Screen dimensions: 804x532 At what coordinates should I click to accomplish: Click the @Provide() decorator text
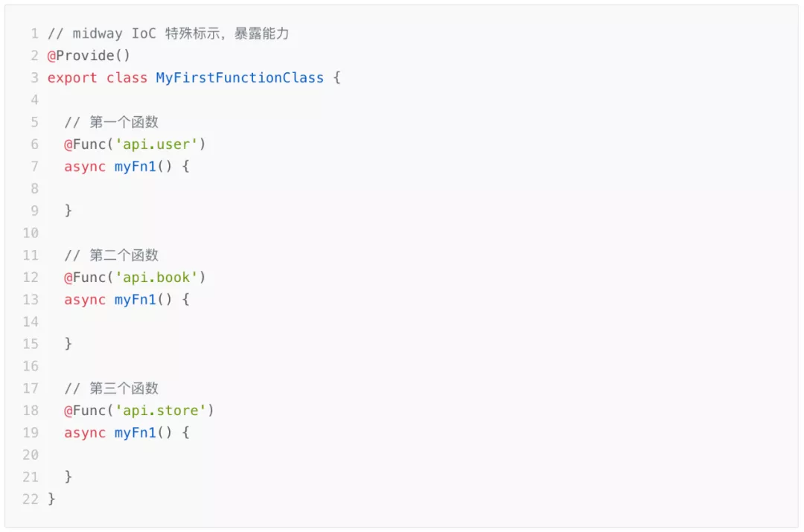(x=88, y=55)
